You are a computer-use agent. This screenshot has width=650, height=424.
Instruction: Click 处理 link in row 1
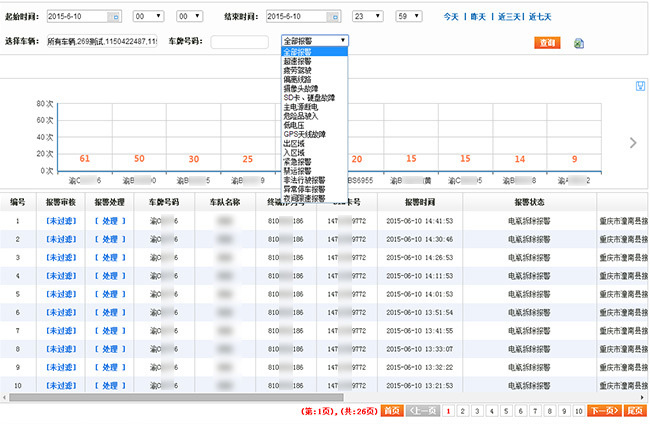[110, 221]
